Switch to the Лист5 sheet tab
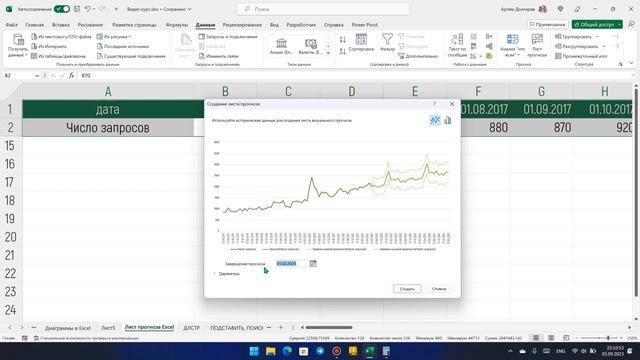This screenshot has width=640, height=360. (x=108, y=328)
